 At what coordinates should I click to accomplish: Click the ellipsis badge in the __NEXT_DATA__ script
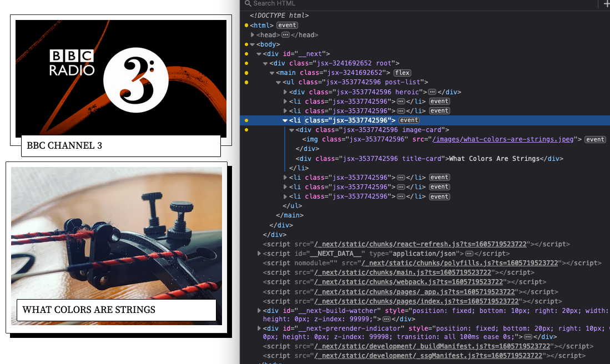click(x=469, y=254)
